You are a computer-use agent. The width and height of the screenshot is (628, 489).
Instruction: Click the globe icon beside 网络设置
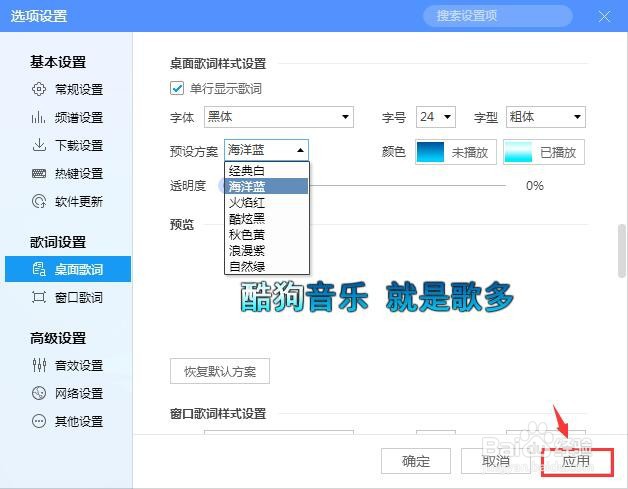[39, 393]
